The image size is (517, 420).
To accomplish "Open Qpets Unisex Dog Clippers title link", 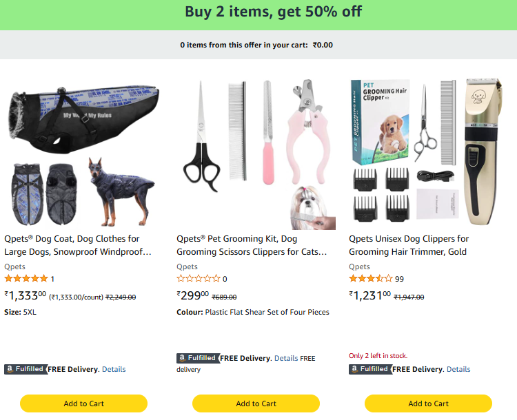I will click(408, 245).
